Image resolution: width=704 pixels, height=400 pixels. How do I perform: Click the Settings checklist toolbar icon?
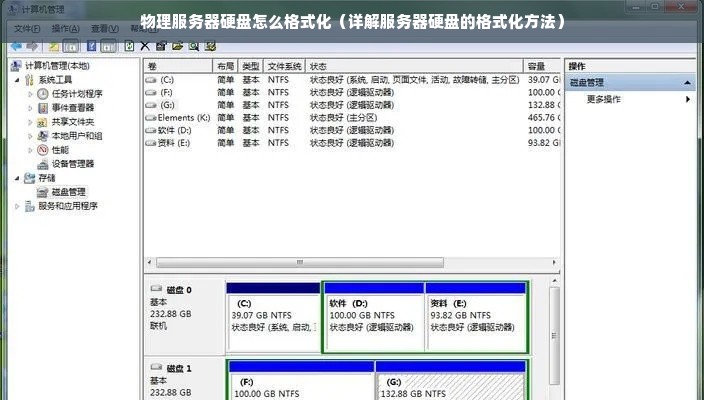[x=210, y=46]
